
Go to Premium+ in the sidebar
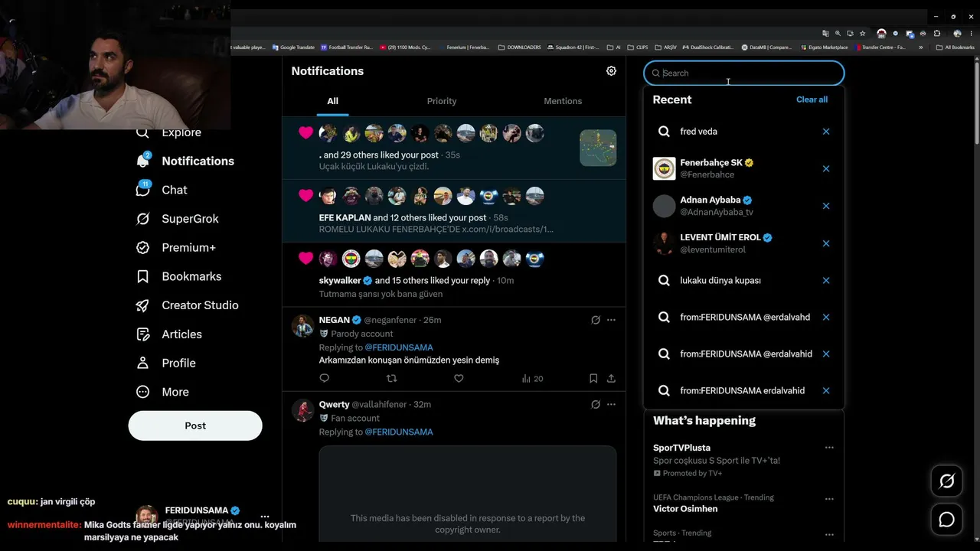pos(175,248)
